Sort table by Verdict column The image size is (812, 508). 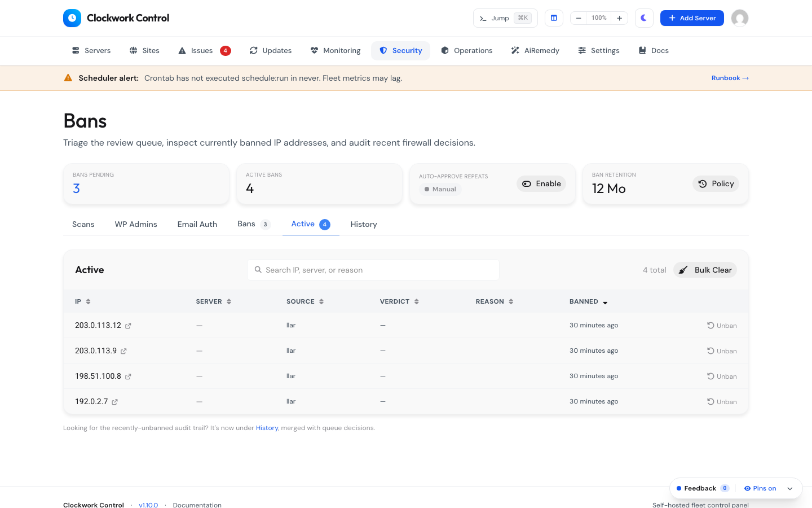click(399, 301)
